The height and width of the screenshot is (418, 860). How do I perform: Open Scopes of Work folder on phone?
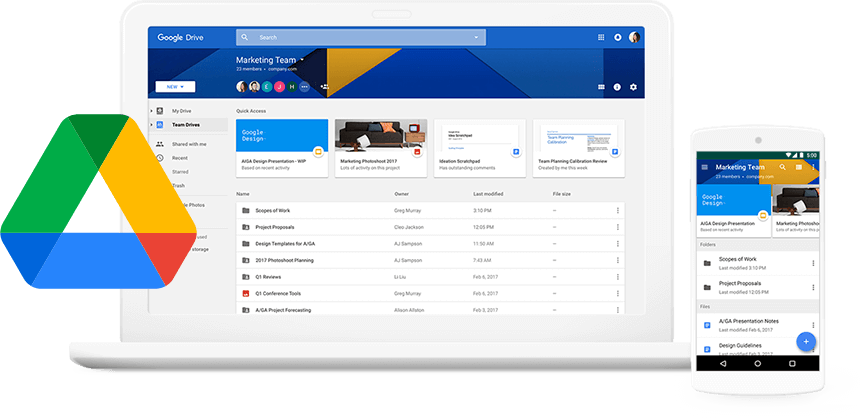tap(758, 263)
